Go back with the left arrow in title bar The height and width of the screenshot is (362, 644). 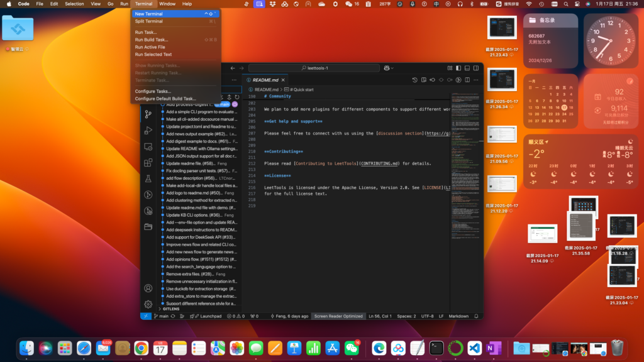[x=233, y=68]
